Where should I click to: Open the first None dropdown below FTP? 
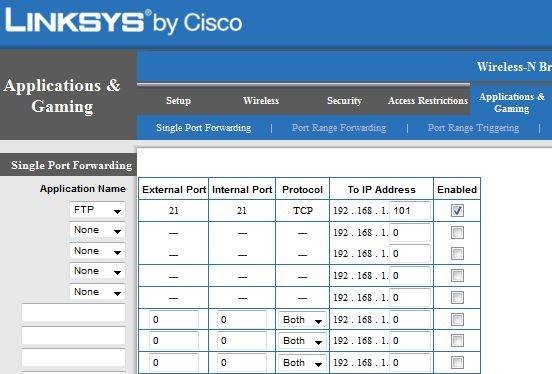click(97, 230)
